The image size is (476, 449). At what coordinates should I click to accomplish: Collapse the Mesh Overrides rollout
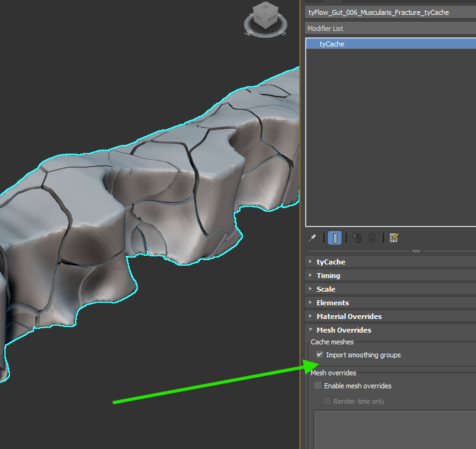pyautogui.click(x=343, y=330)
